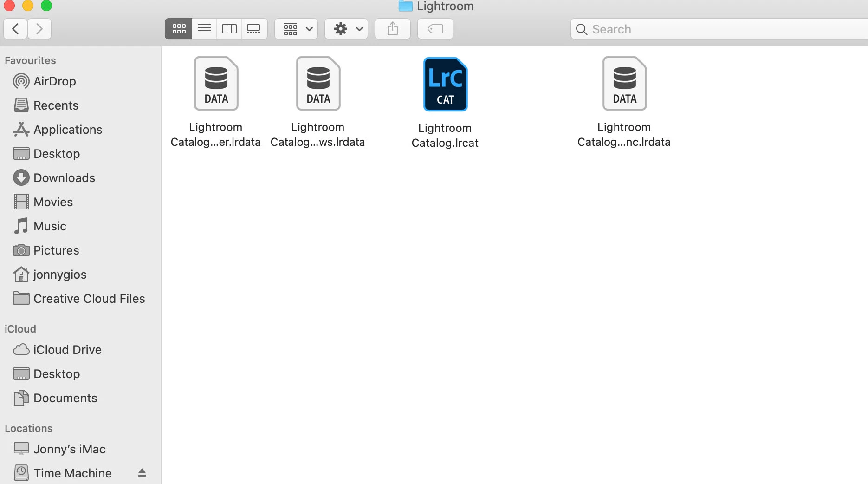Select the Lightroom Catalog...ws.lrdata file icon

coord(318,83)
